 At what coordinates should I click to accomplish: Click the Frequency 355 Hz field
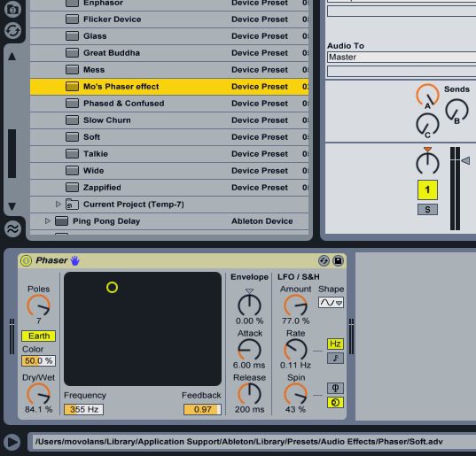pyautogui.click(x=84, y=410)
